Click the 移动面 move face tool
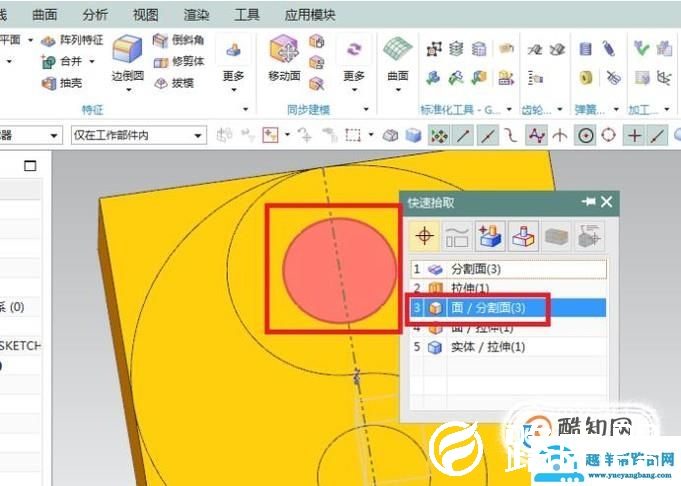 coord(284,59)
